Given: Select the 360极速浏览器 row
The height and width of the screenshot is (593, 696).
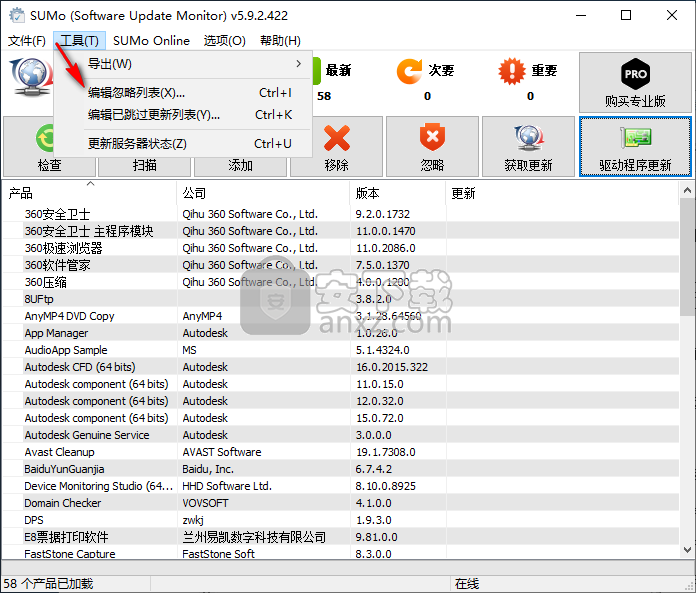Looking at the screenshot, I should coord(341,248).
